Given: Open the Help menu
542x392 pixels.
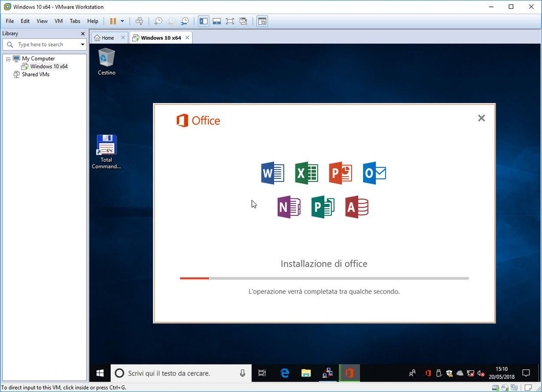Looking at the screenshot, I should 93,21.
